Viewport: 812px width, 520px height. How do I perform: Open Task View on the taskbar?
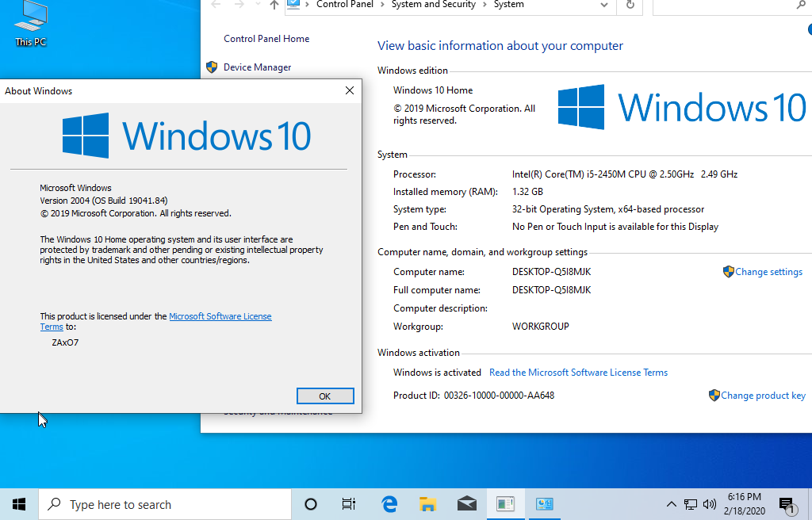349,504
